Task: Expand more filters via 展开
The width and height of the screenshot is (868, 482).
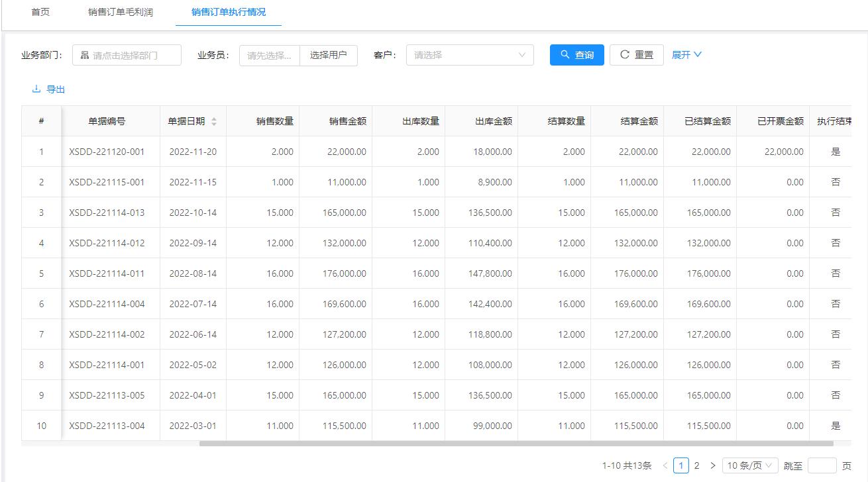Action: pos(686,55)
